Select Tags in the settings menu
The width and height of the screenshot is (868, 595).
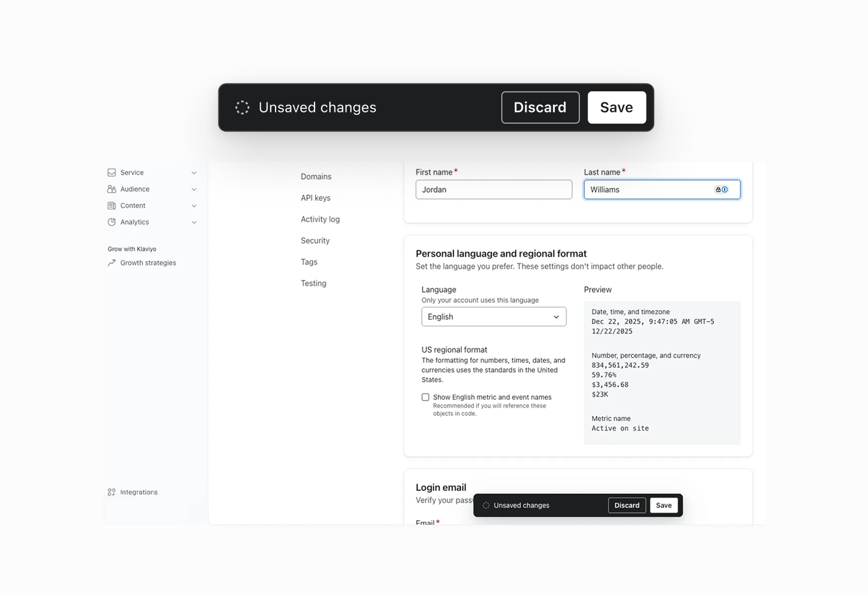pos(309,262)
